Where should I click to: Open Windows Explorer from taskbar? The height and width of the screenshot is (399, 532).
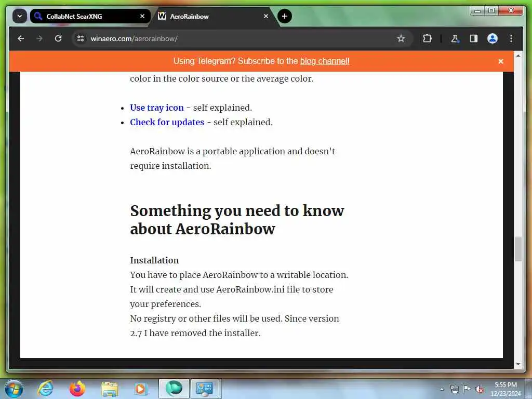pyautogui.click(x=109, y=389)
